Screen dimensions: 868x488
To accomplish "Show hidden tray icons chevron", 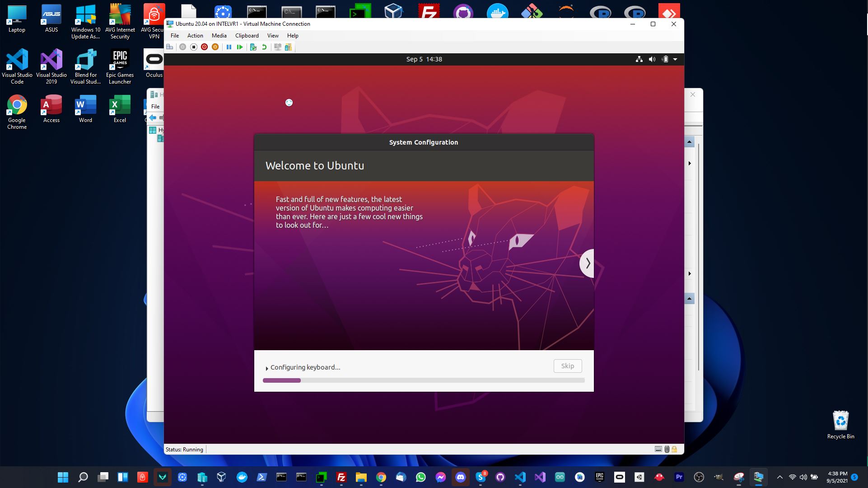I will [780, 477].
